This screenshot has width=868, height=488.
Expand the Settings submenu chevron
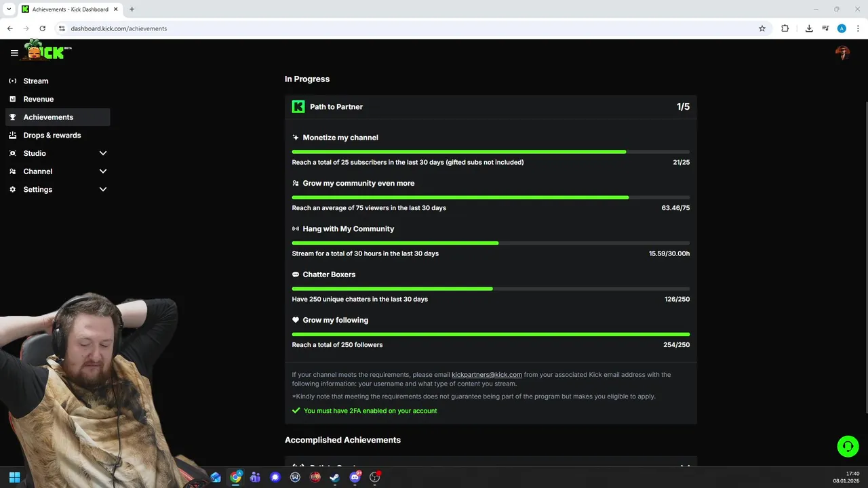click(x=103, y=190)
